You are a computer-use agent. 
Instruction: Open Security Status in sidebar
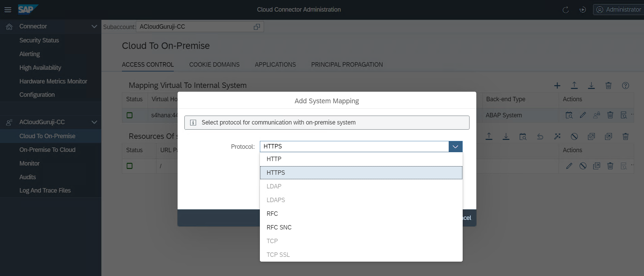[39, 40]
